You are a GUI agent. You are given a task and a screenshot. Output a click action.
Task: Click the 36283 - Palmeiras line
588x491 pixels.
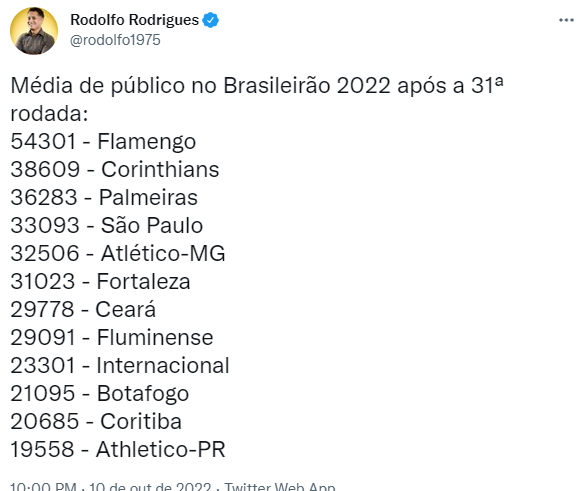coord(104,198)
